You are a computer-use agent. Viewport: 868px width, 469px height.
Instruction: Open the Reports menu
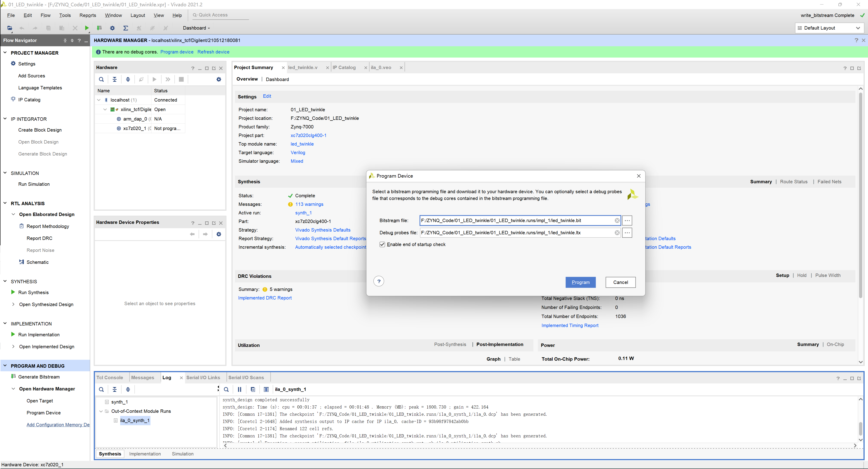[x=88, y=15]
